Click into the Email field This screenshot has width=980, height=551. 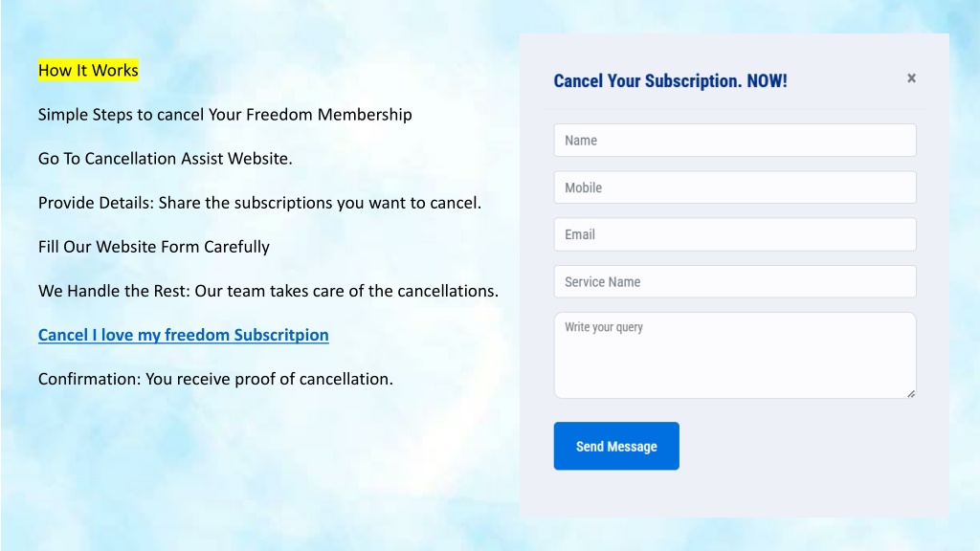pos(735,234)
